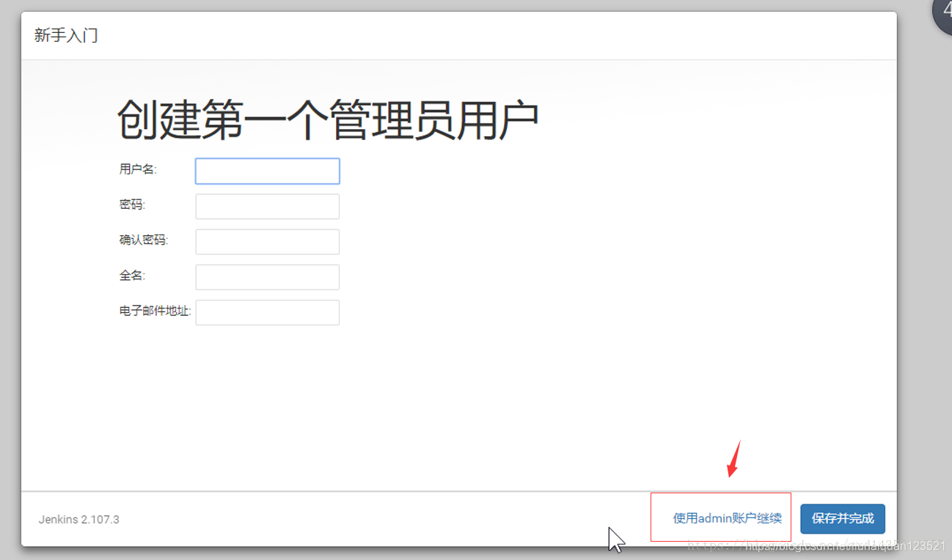Click the 创建第一个管理员用户 page heading
This screenshot has height=560, width=952.
[328, 116]
